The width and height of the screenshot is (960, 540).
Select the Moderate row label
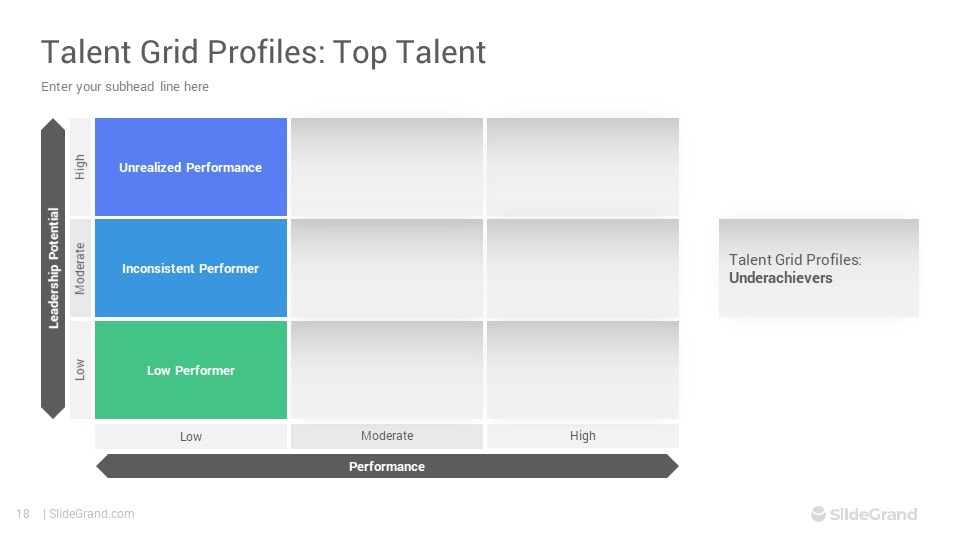click(80, 268)
